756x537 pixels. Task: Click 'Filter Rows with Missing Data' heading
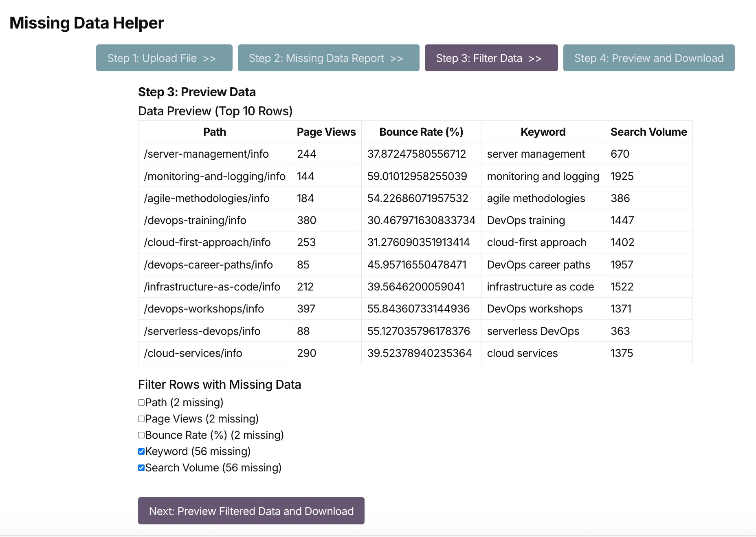220,384
